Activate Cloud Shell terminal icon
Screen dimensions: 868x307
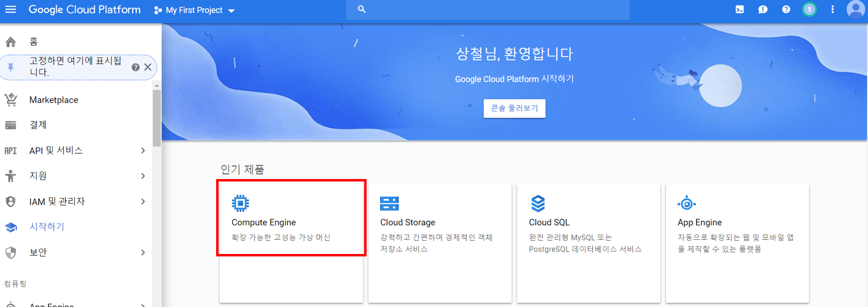[739, 9]
